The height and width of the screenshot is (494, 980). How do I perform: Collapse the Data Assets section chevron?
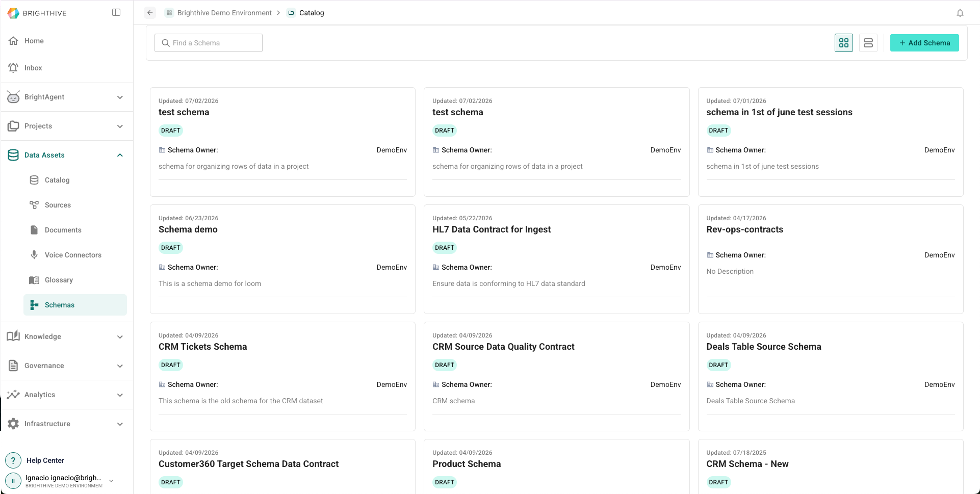120,155
